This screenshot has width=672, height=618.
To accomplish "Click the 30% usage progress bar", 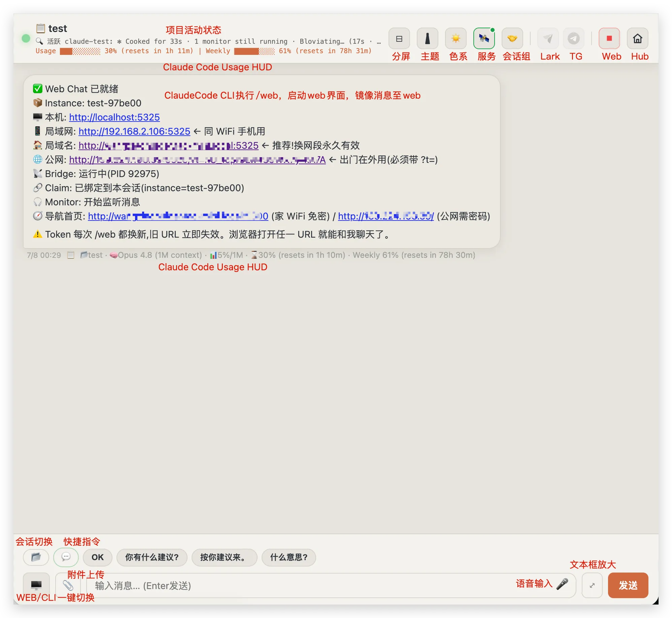I will (x=80, y=51).
